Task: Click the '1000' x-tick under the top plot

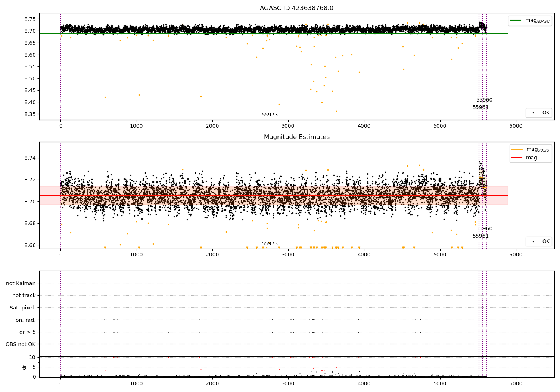Action: pos(137,126)
